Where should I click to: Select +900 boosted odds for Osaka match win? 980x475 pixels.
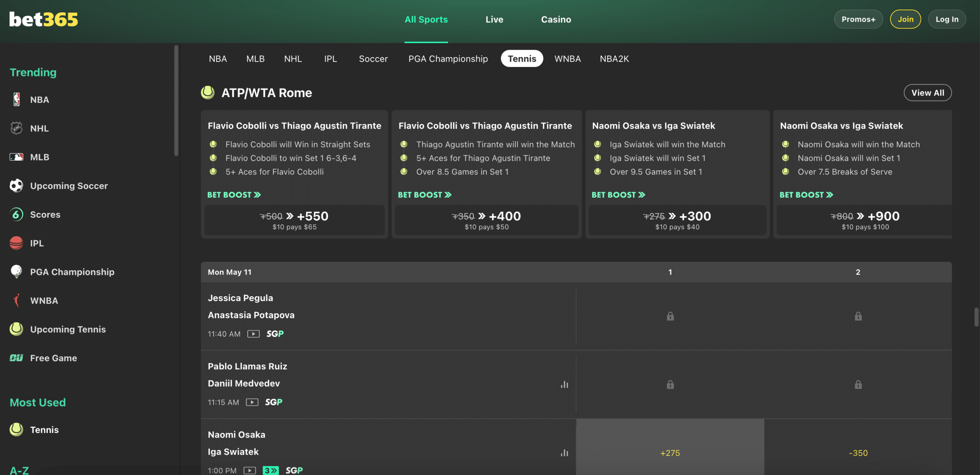click(x=865, y=220)
